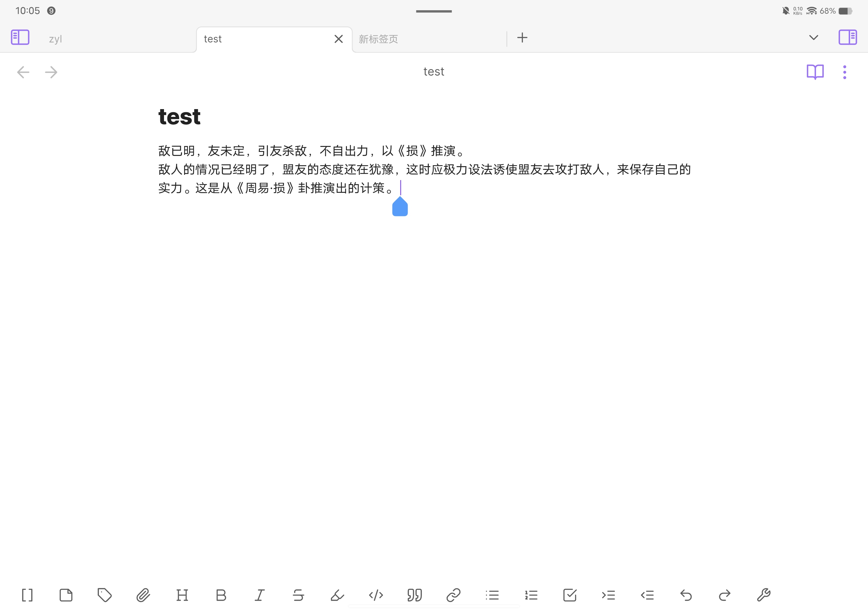This screenshot has height=610, width=868.
Task: Open the left sidebar panel
Action: [20, 37]
